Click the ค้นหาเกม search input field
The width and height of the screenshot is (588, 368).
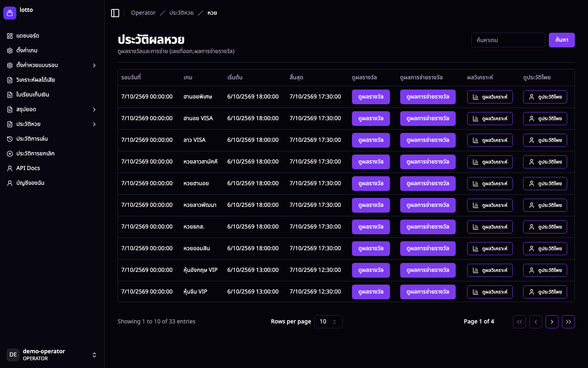(508, 40)
